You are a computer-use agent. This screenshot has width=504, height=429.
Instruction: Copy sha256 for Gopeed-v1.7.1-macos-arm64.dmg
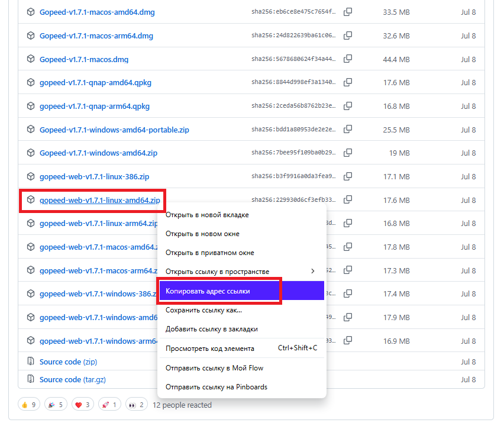tap(348, 36)
